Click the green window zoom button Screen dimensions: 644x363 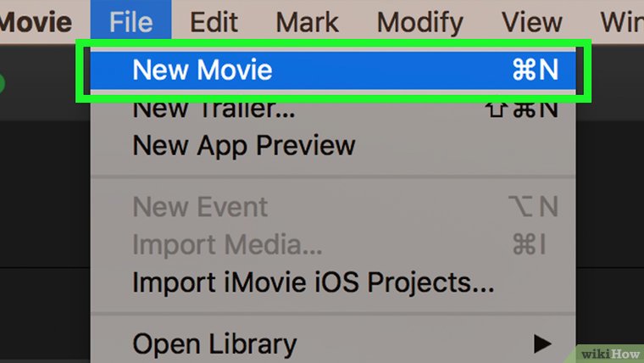click(1, 84)
